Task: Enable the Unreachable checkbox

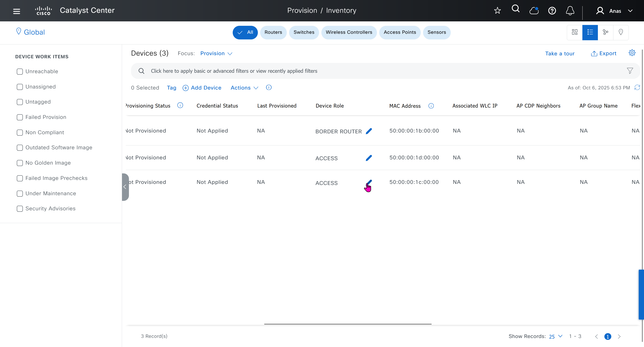Action: pos(20,71)
